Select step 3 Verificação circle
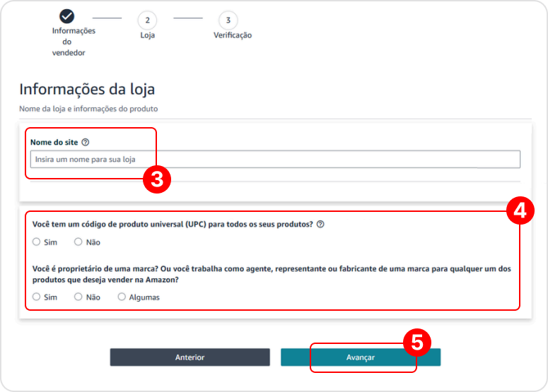Screen dimensions: 548x392 pos(228,20)
